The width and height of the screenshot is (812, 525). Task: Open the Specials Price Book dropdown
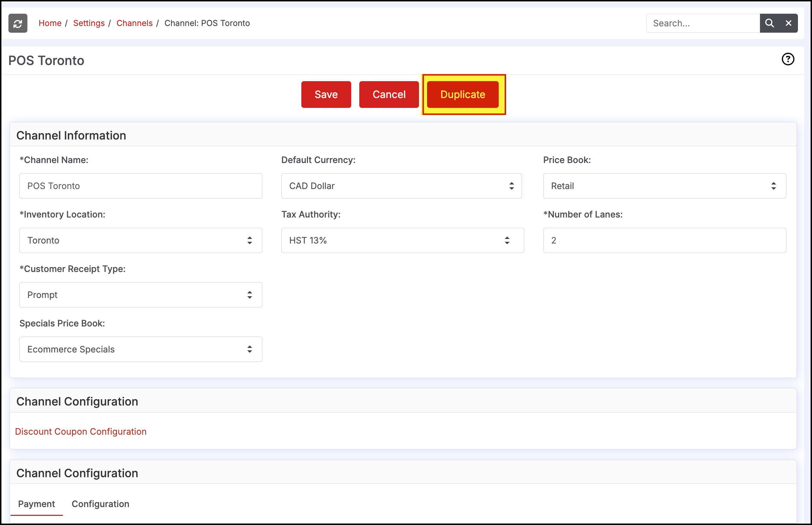141,349
